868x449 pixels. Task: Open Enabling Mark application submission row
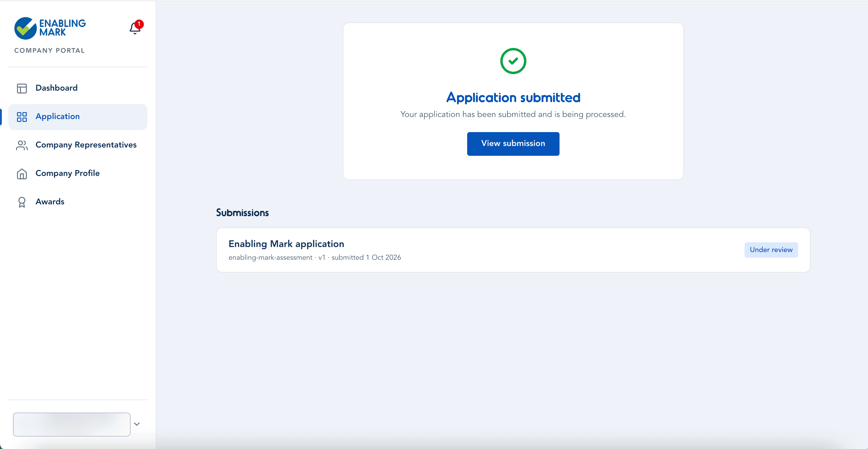(513, 250)
